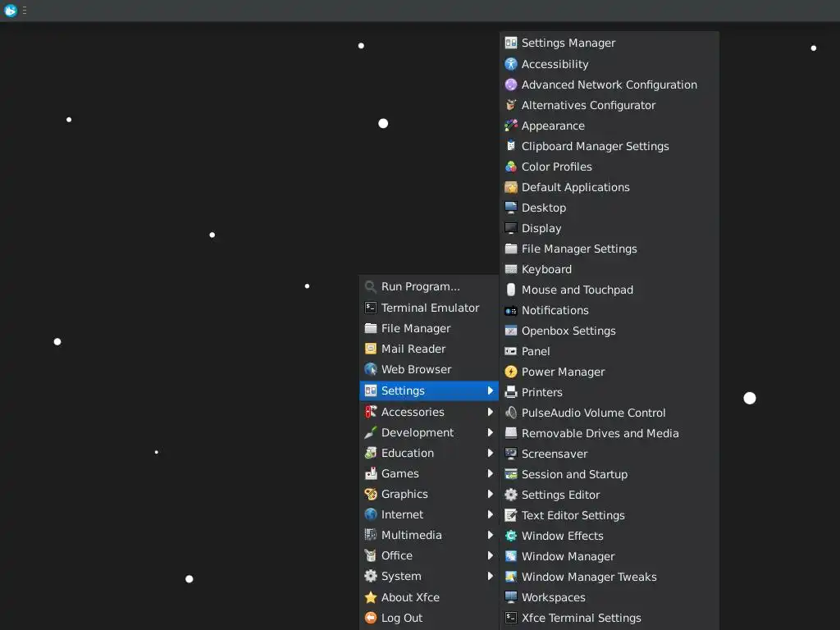The height and width of the screenshot is (630, 840).
Task: Open Desktop settings entry
Action: (609, 208)
